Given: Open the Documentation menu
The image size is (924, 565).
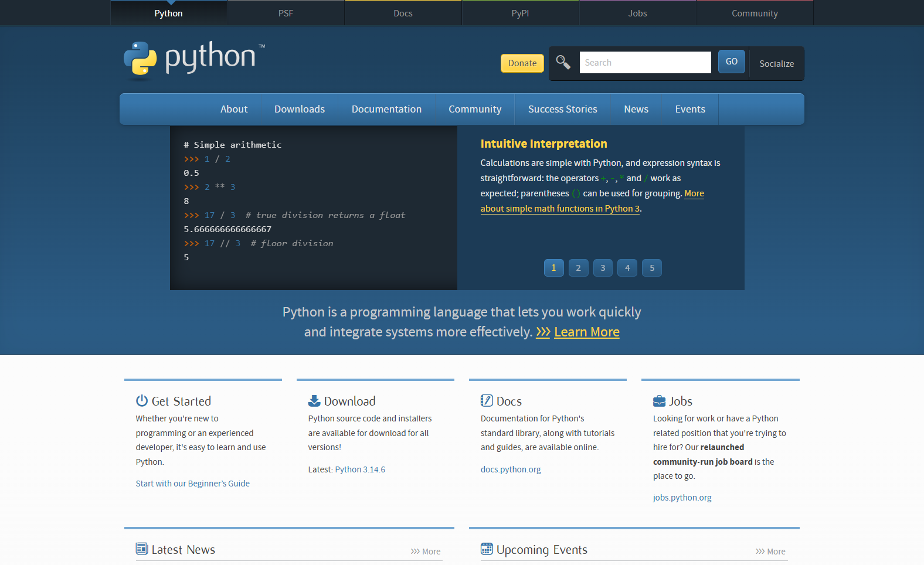Looking at the screenshot, I should pyautogui.click(x=386, y=109).
